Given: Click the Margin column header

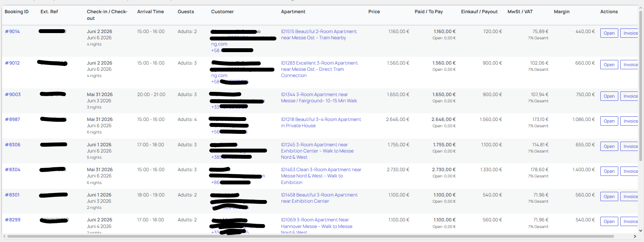Looking at the screenshot, I should point(562,12).
